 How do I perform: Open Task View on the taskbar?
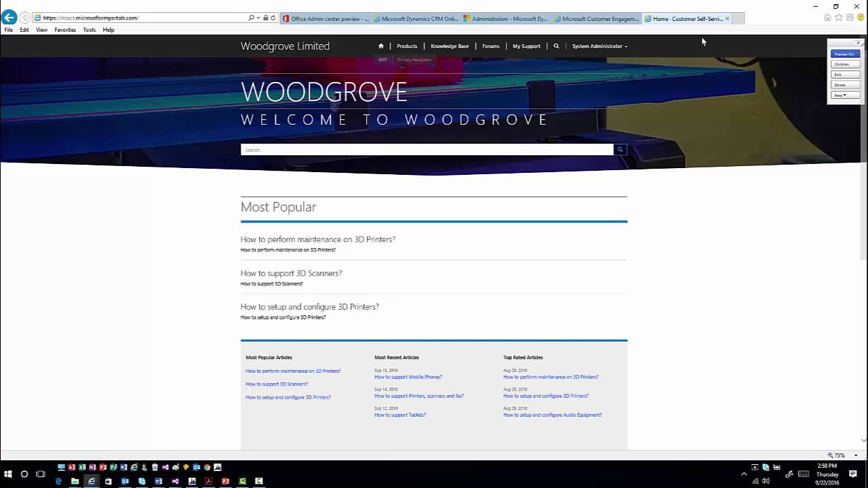41,474
